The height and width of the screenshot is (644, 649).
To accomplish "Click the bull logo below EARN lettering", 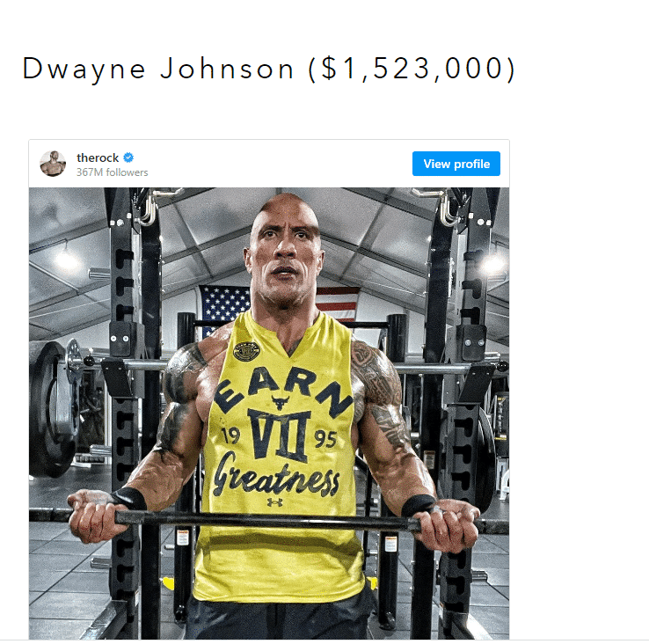I will pyautogui.click(x=281, y=401).
